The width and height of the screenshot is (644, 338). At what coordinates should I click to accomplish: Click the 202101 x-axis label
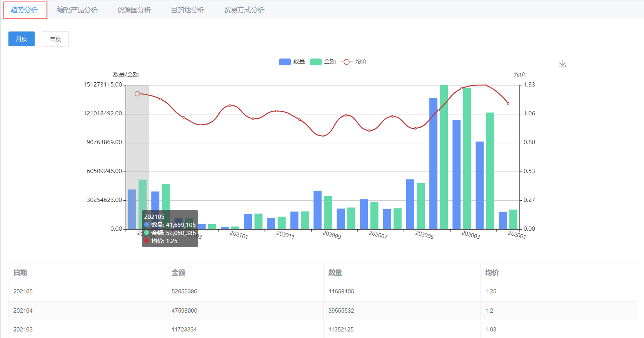click(239, 235)
